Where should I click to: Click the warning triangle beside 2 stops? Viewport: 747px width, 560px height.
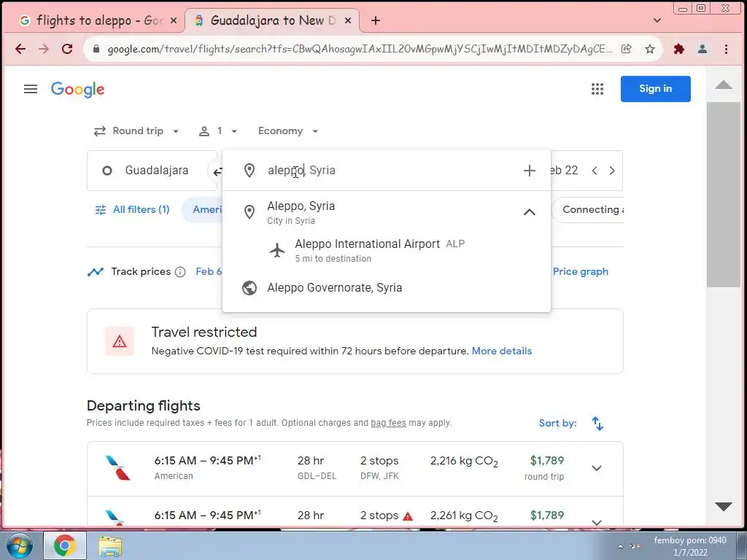(408, 516)
